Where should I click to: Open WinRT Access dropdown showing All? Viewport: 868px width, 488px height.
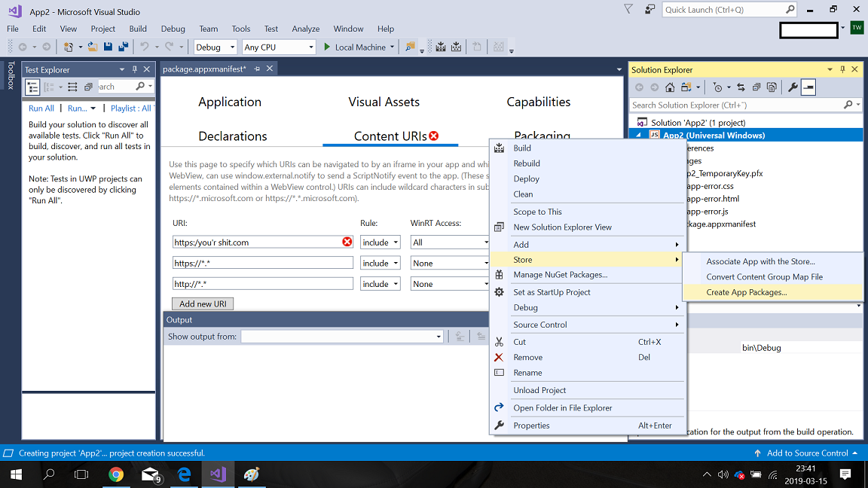pos(450,242)
